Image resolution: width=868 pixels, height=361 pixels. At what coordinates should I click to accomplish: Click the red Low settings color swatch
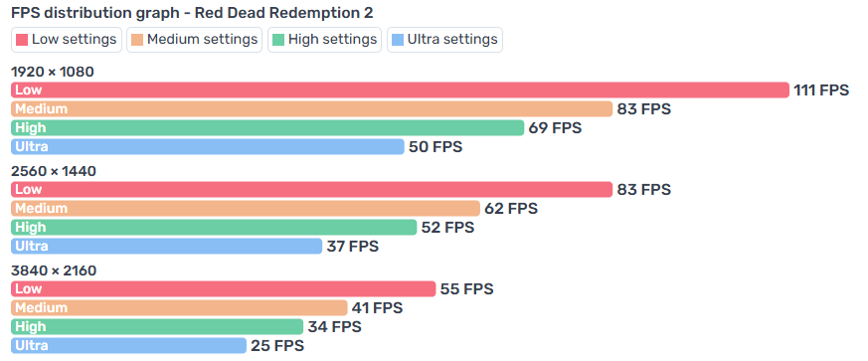(22, 40)
